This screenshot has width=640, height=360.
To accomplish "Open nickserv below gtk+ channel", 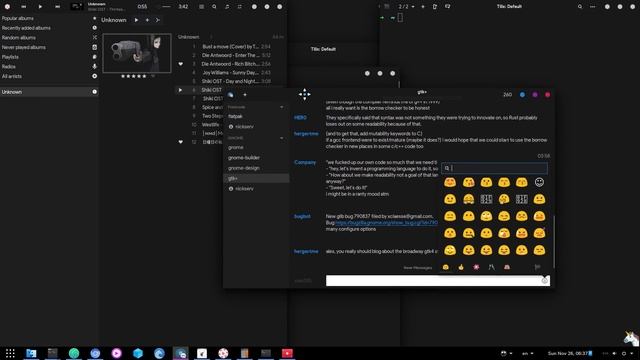I will pos(256,189).
